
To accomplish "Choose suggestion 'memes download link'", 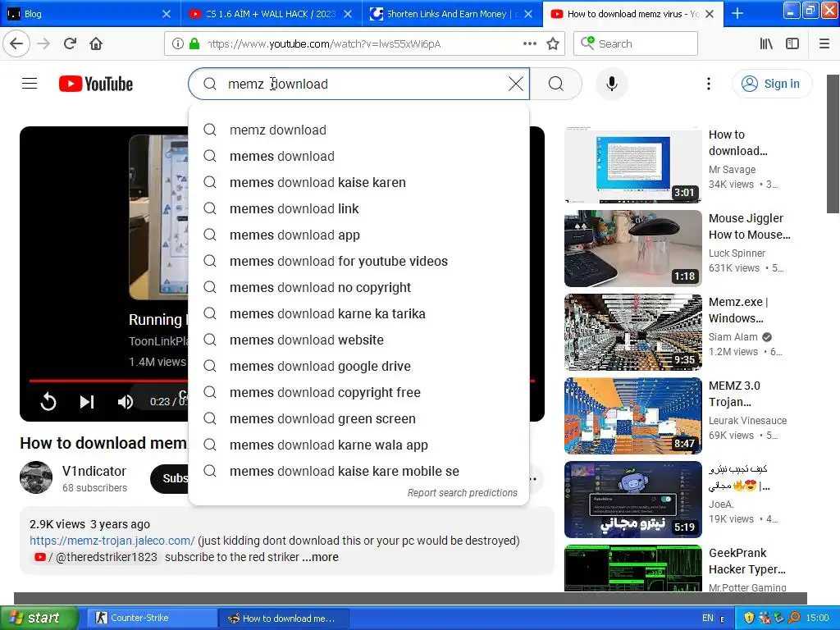I will [358, 208].
